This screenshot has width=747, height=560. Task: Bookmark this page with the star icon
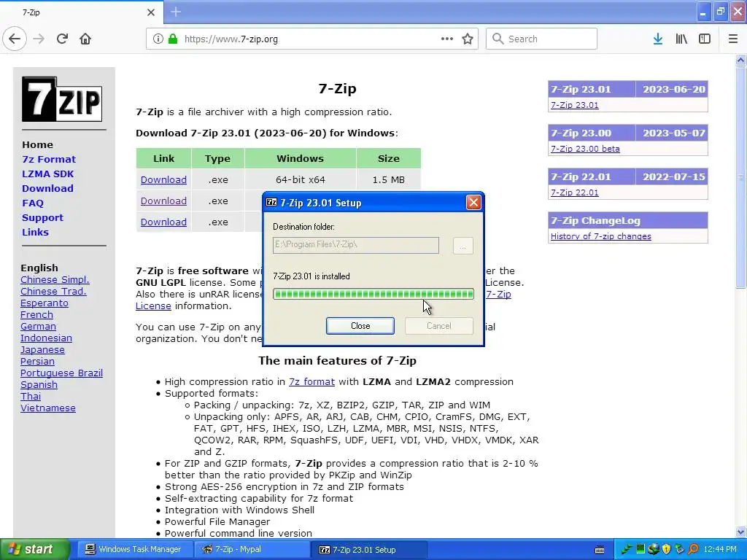tap(468, 39)
